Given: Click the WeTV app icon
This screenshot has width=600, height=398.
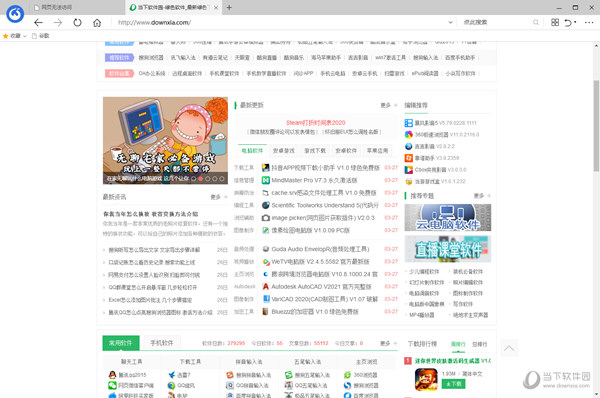Looking at the screenshot, I should coord(266,262).
